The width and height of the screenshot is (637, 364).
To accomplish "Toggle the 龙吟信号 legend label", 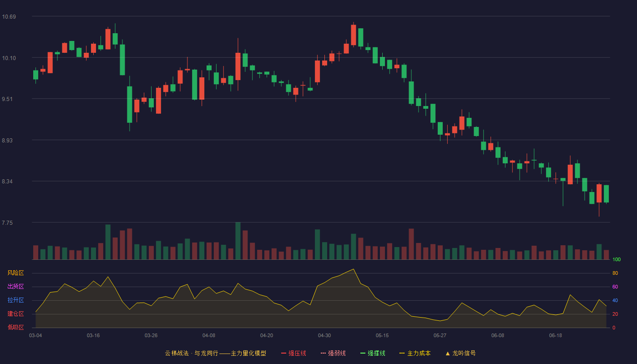I will point(464,353).
